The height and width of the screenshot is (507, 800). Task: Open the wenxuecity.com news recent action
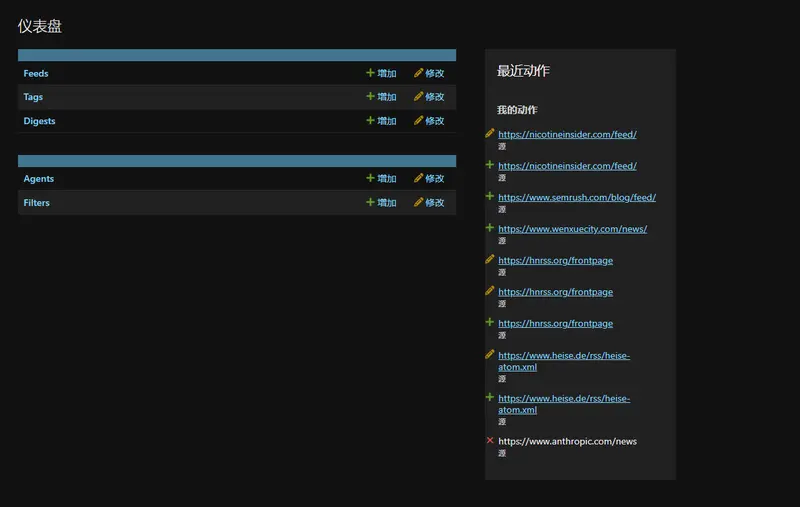point(572,229)
